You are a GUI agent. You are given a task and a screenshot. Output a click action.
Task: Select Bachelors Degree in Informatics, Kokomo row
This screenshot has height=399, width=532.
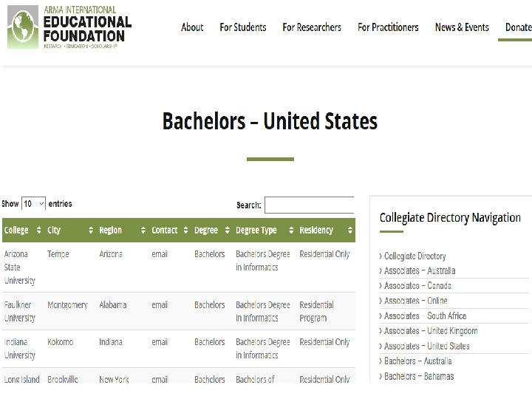[x=263, y=349]
